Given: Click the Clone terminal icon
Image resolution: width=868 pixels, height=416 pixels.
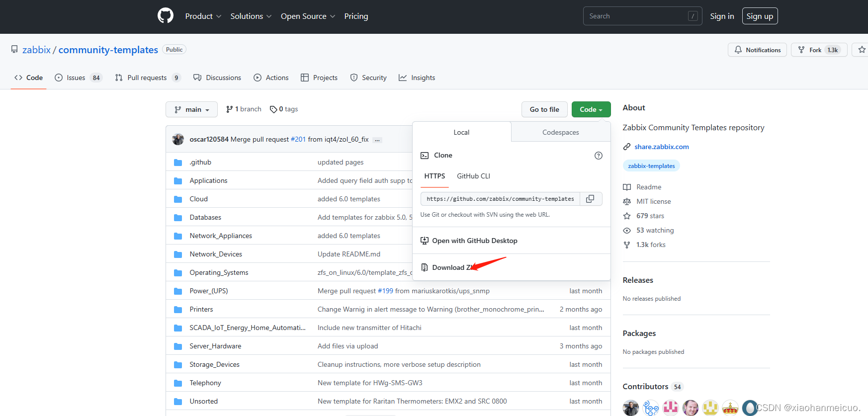Looking at the screenshot, I should click(425, 156).
